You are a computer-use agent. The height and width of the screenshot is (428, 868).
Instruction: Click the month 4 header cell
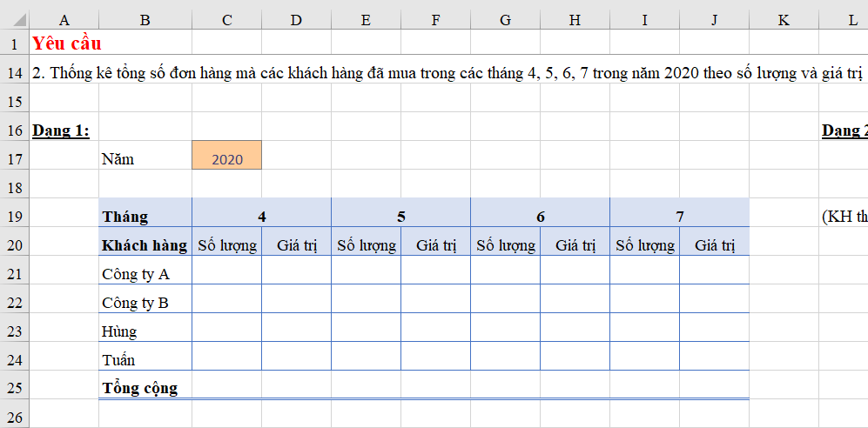pyautogui.click(x=262, y=212)
